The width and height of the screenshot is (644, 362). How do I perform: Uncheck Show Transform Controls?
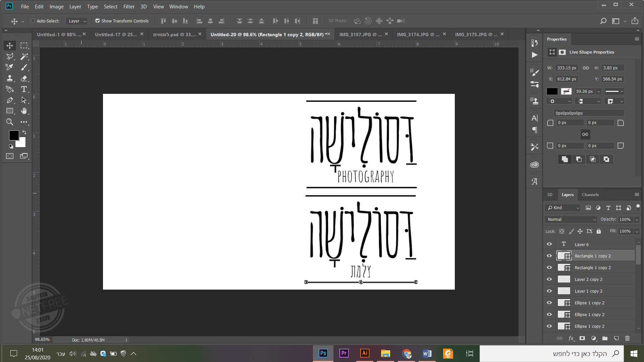click(98, 21)
